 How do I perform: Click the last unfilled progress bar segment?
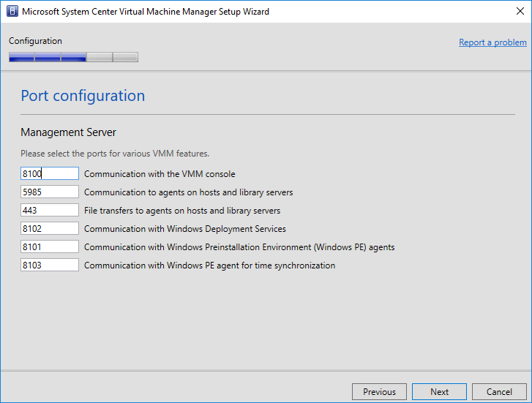click(125, 57)
